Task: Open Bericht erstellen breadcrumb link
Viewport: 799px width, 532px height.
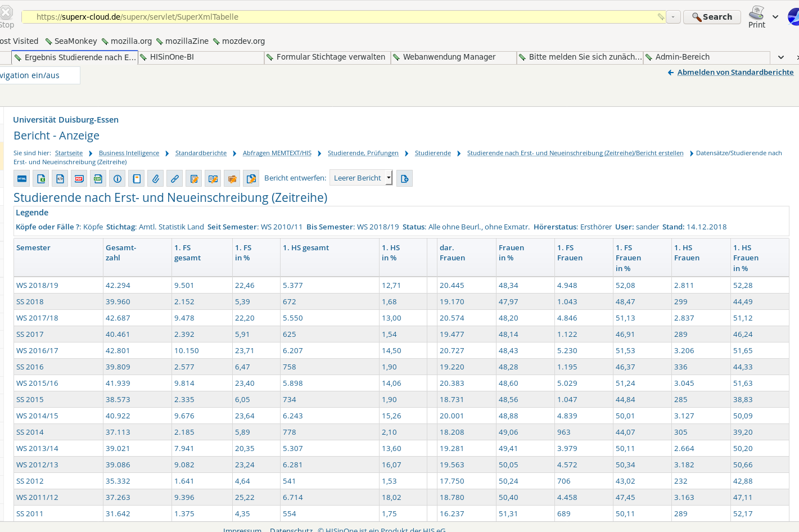Action: pyautogui.click(x=575, y=153)
